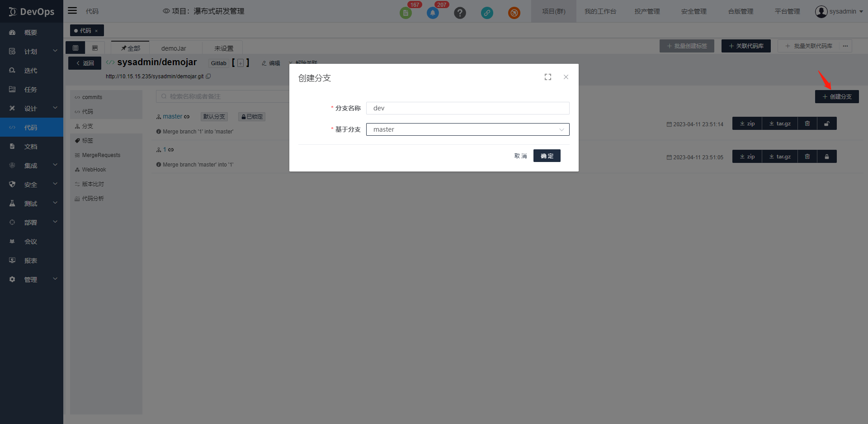Open 报表 in the sidebar

(32, 261)
